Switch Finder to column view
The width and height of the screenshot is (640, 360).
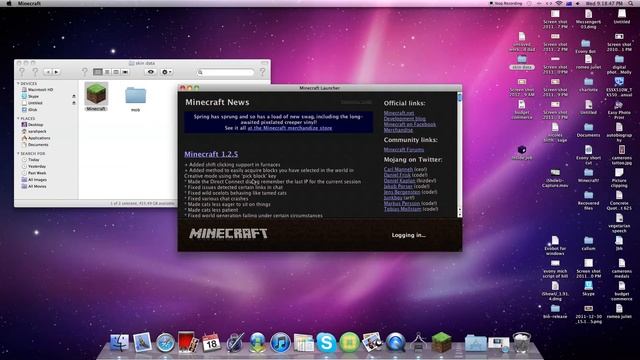coord(116,72)
